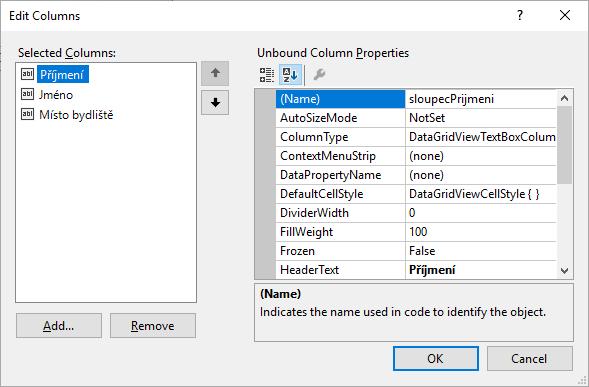Move selected column up with arrow
The image size is (589, 387).
[215, 73]
